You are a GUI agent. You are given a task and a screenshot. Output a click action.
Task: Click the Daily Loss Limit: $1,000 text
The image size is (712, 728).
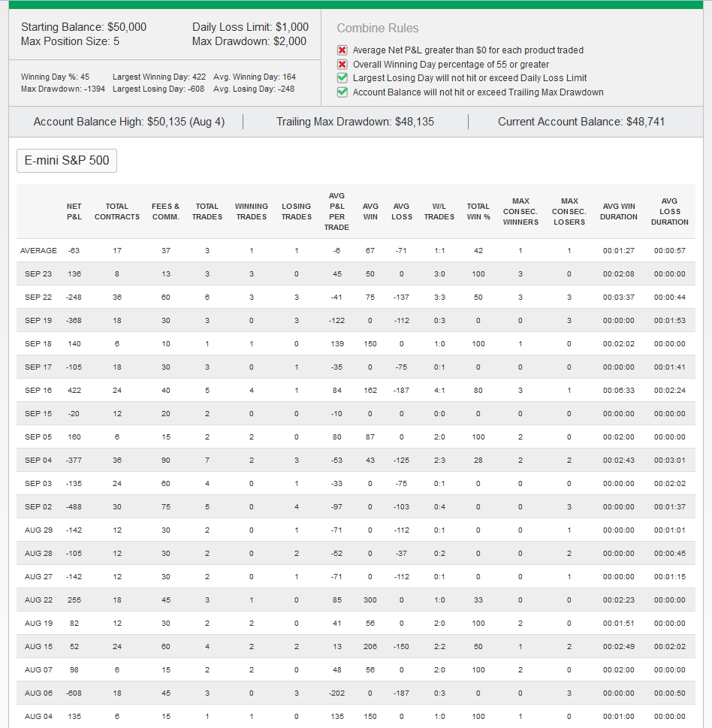pos(250,27)
